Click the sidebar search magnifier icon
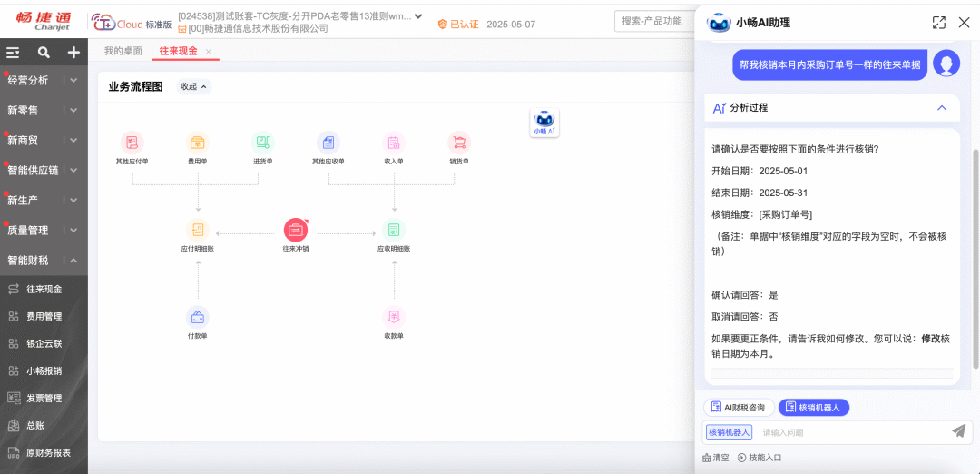Screen dimensions: 980x474 click(44, 53)
